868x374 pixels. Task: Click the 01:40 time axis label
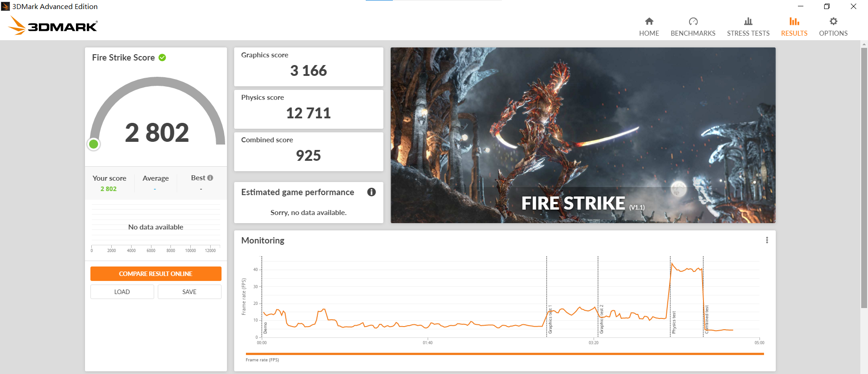(x=428, y=343)
